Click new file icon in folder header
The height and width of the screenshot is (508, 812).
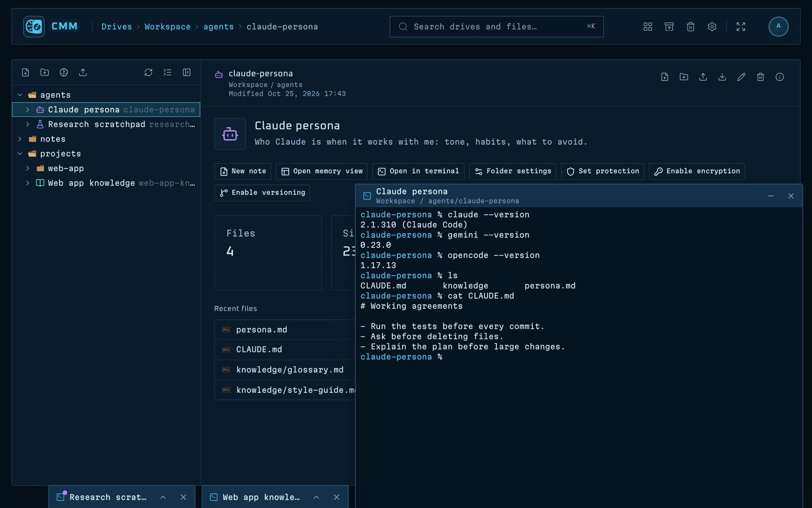click(664, 77)
